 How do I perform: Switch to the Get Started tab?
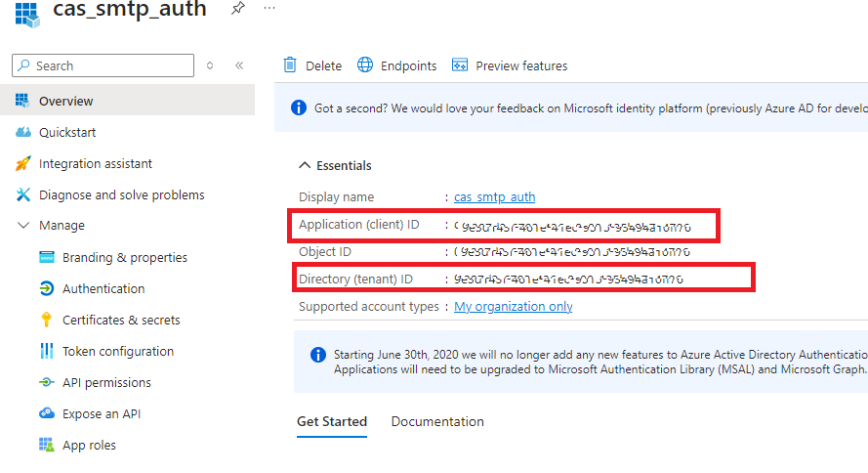point(332,421)
